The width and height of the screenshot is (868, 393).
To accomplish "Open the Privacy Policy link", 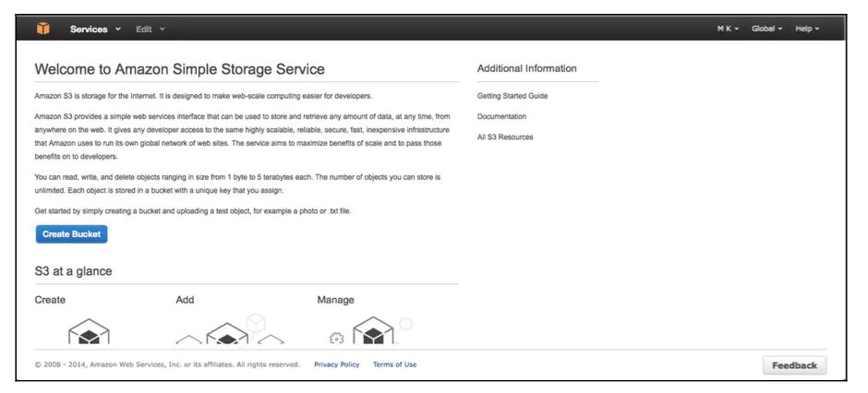I will [336, 364].
